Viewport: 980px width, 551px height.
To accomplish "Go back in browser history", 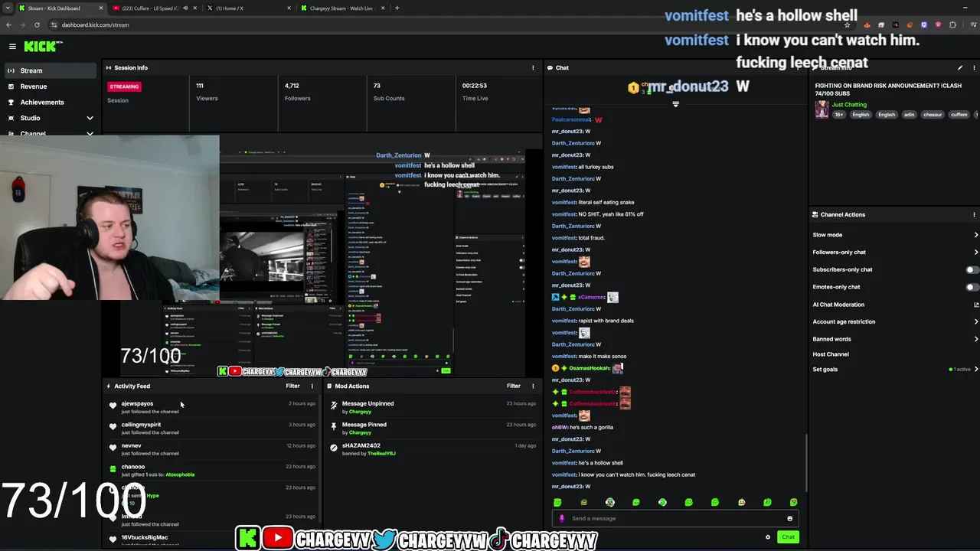I will (x=8, y=24).
